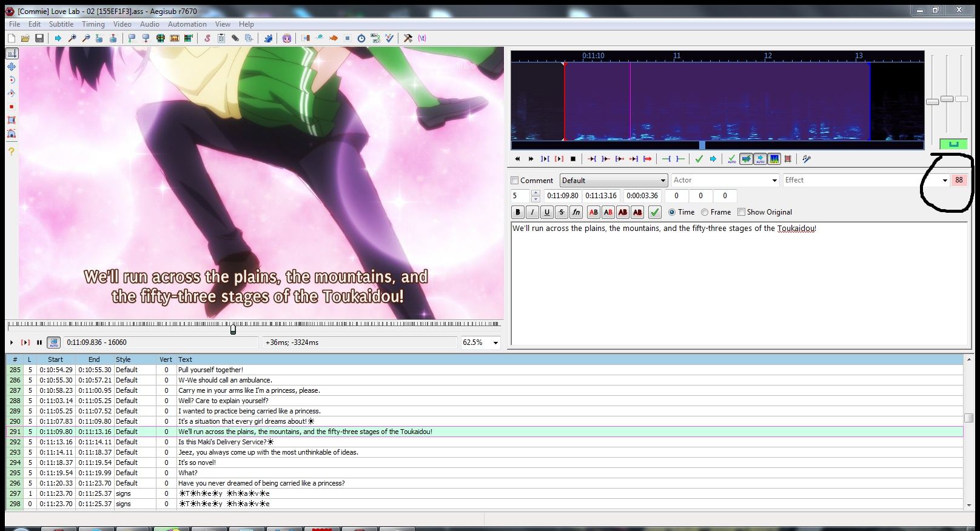Toggle video auto-scroll button under video
This screenshot has width=980, height=531.
click(x=54, y=342)
